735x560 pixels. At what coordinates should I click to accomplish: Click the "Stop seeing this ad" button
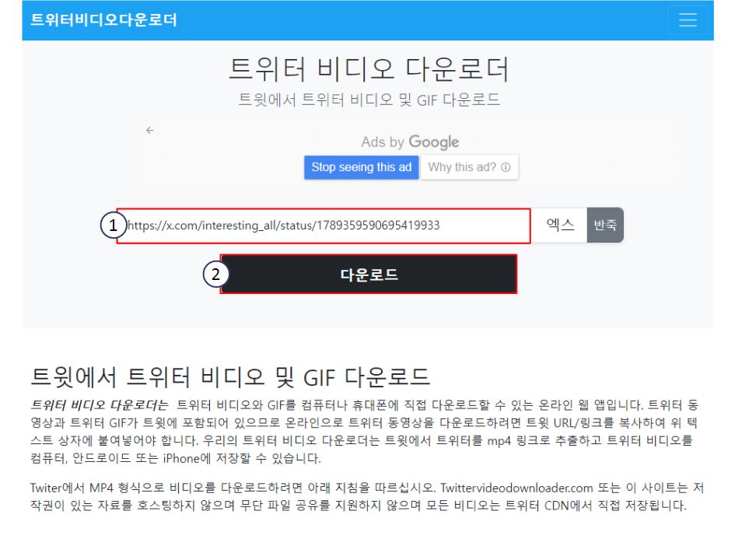[361, 166]
